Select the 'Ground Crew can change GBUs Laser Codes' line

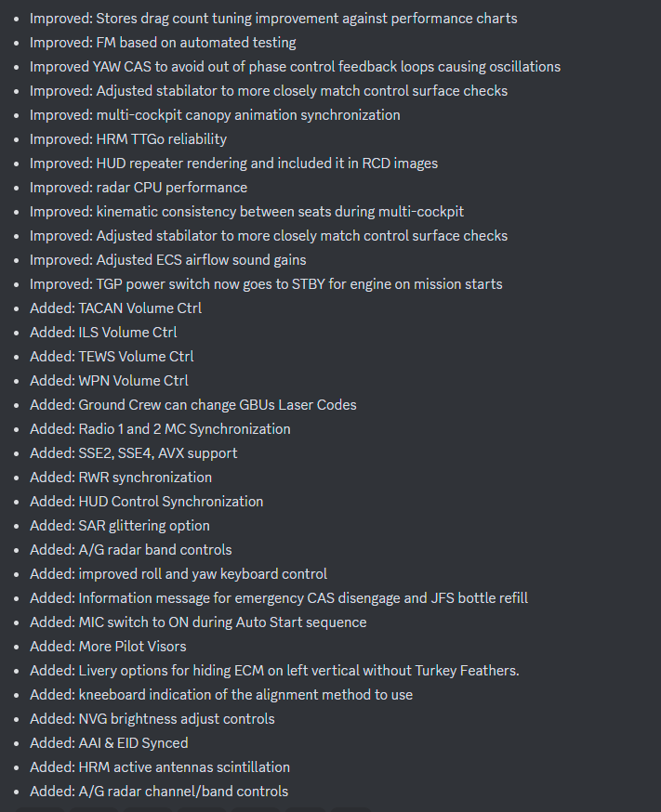[x=193, y=405]
